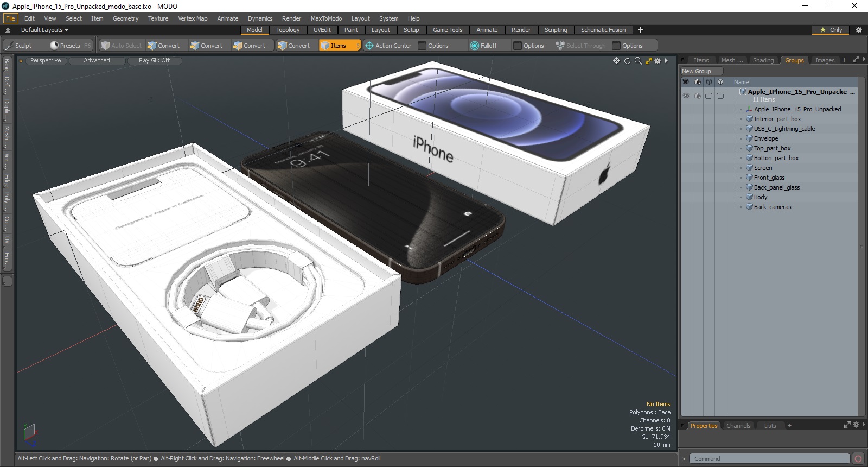Open viewport settings gear
The width and height of the screenshot is (868, 467).
658,61
